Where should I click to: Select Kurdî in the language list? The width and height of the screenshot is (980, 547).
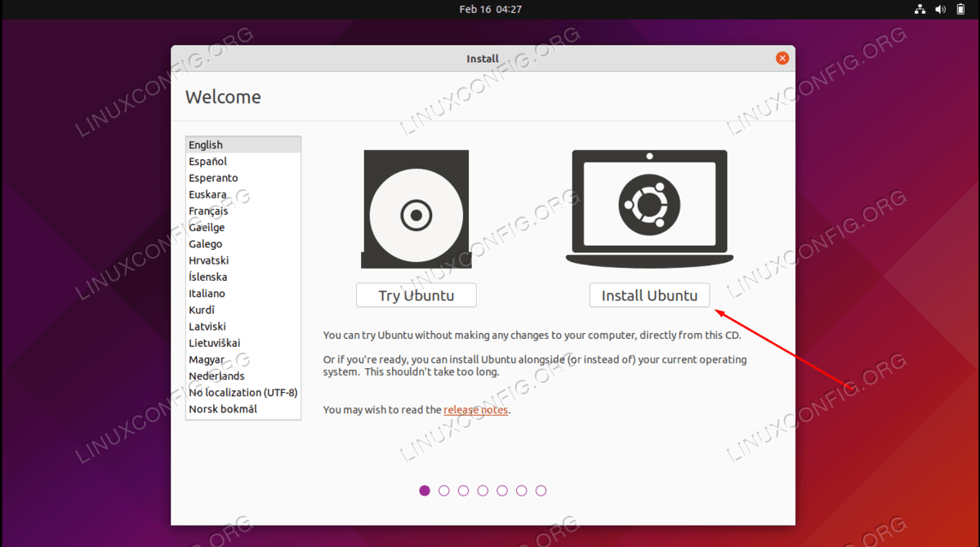pyautogui.click(x=243, y=310)
